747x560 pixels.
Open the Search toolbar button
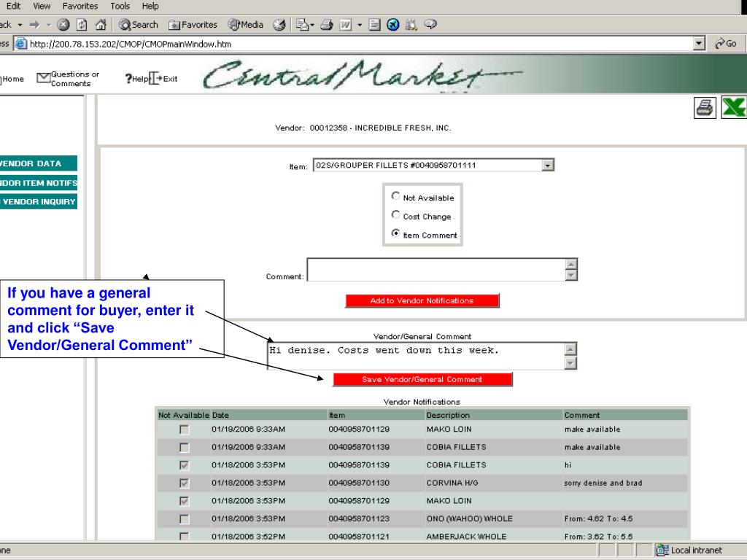coord(138,25)
